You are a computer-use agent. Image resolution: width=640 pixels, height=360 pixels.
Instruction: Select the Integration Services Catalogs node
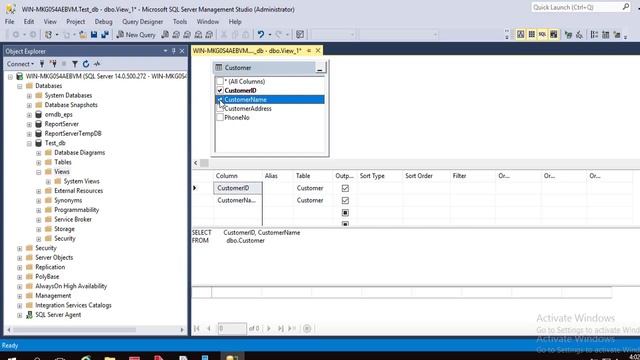(73, 305)
